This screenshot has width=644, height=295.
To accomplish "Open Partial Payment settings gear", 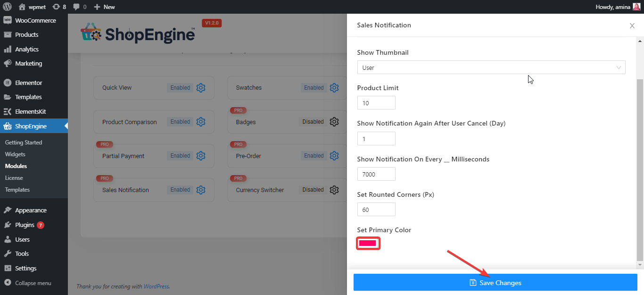I will click(201, 156).
